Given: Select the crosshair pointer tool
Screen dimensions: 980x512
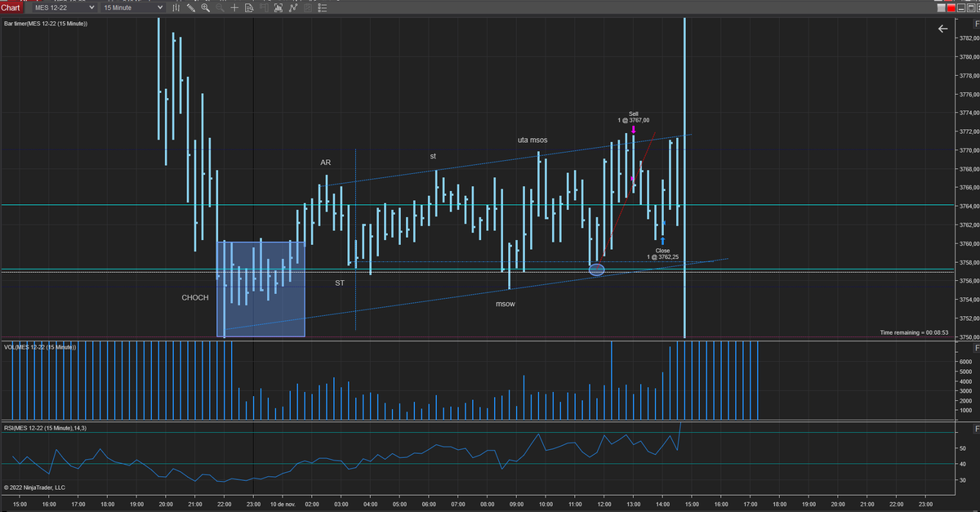Looking at the screenshot, I should point(234,7).
